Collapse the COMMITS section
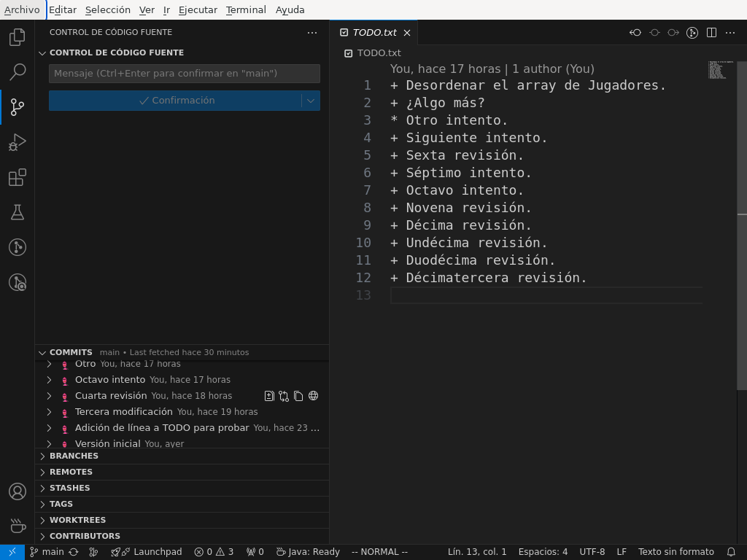 (x=42, y=352)
